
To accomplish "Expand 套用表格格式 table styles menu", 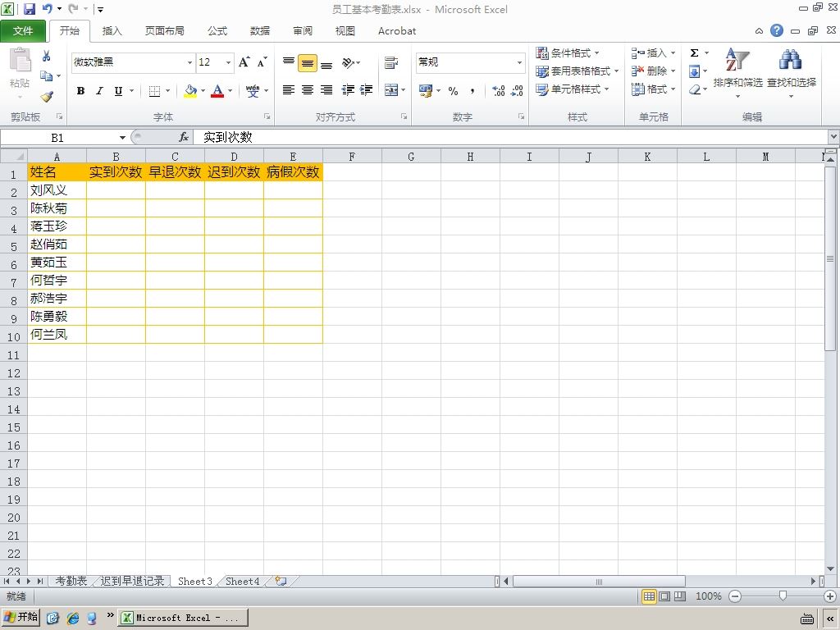I will click(577, 71).
